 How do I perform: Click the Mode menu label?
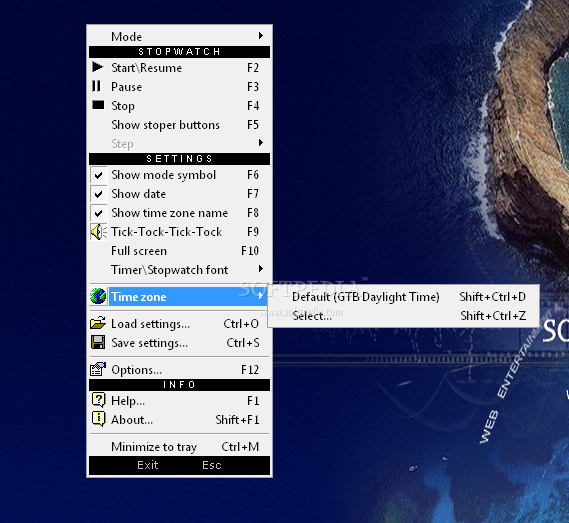coord(126,37)
